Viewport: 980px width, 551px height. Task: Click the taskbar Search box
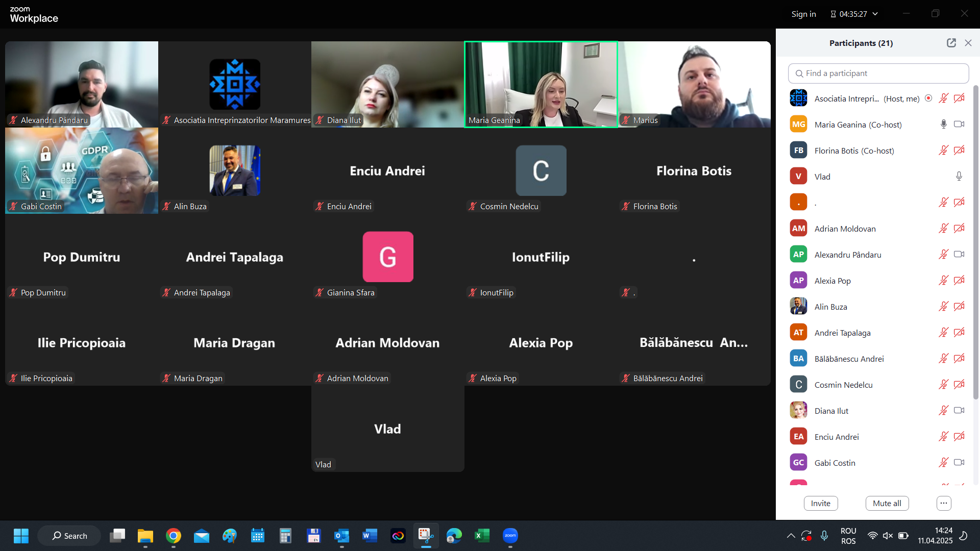[x=69, y=536]
